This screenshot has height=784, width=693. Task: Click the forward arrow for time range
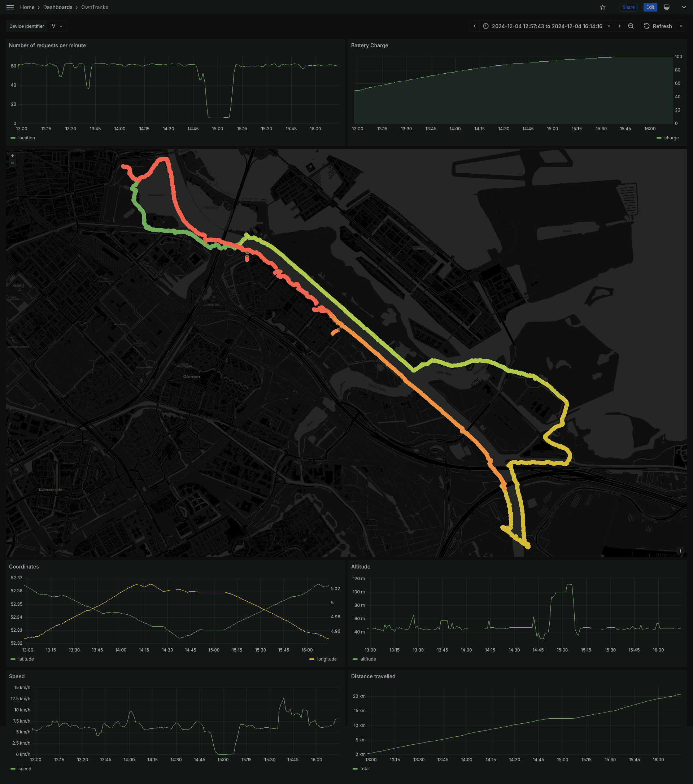(619, 26)
